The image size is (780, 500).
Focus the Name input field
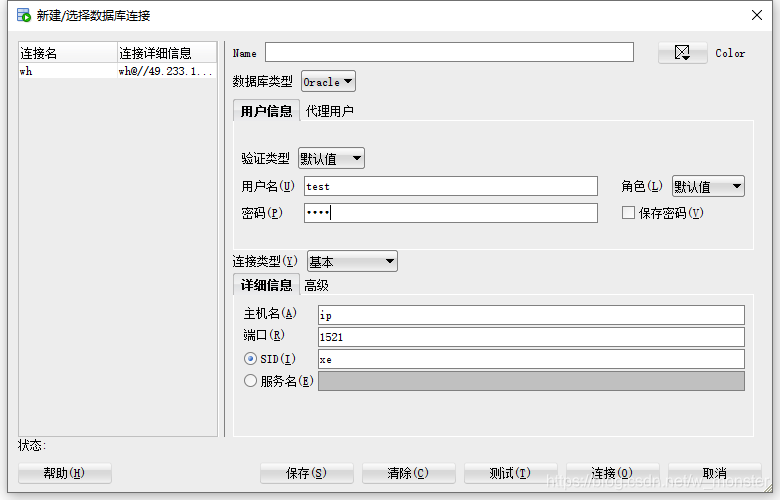coord(449,52)
